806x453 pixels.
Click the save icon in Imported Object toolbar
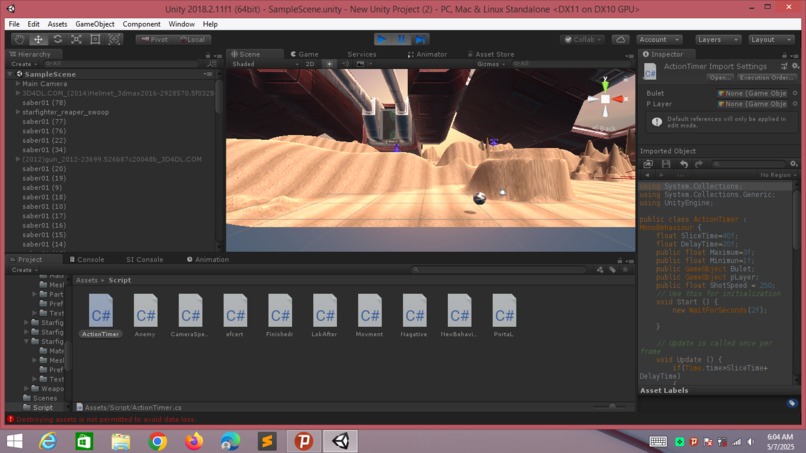(x=666, y=164)
